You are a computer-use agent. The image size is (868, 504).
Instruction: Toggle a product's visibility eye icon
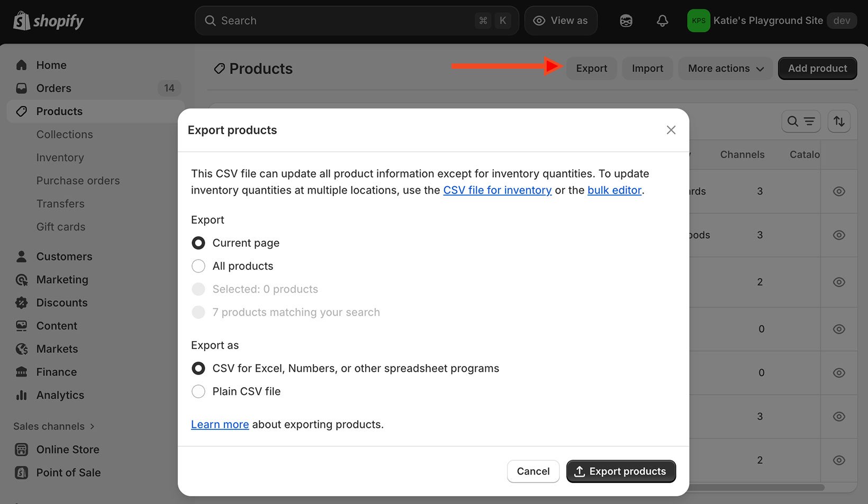point(838,191)
